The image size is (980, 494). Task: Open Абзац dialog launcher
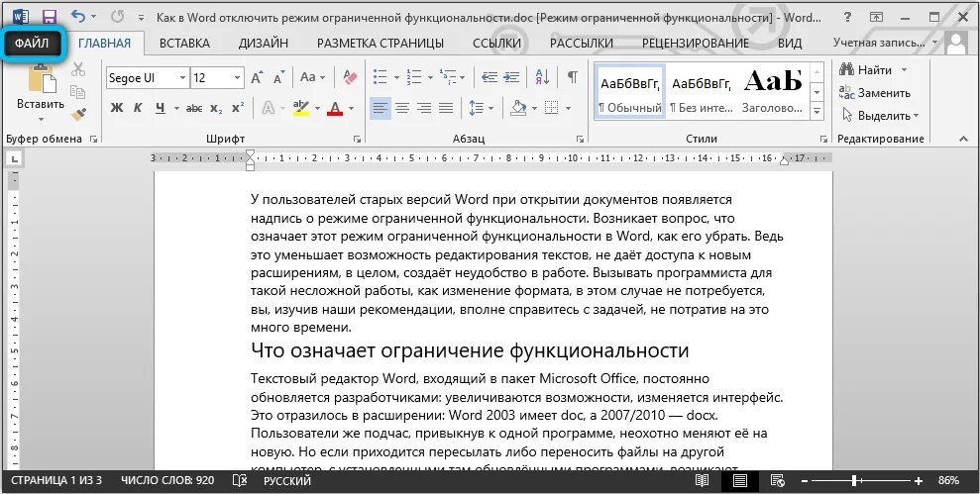[580, 139]
